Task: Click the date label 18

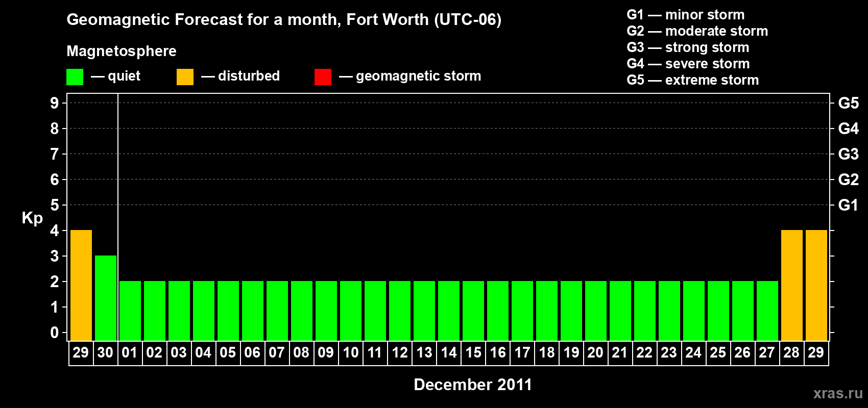Action: tap(546, 352)
